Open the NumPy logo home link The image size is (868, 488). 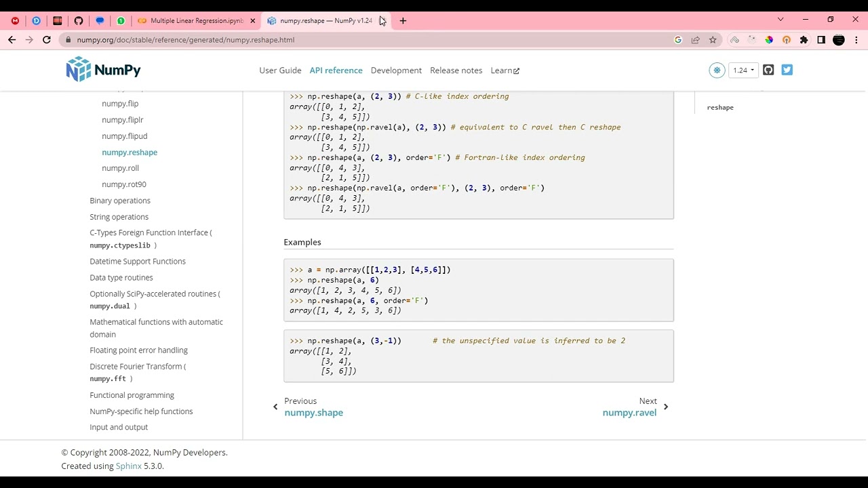point(103,70)
